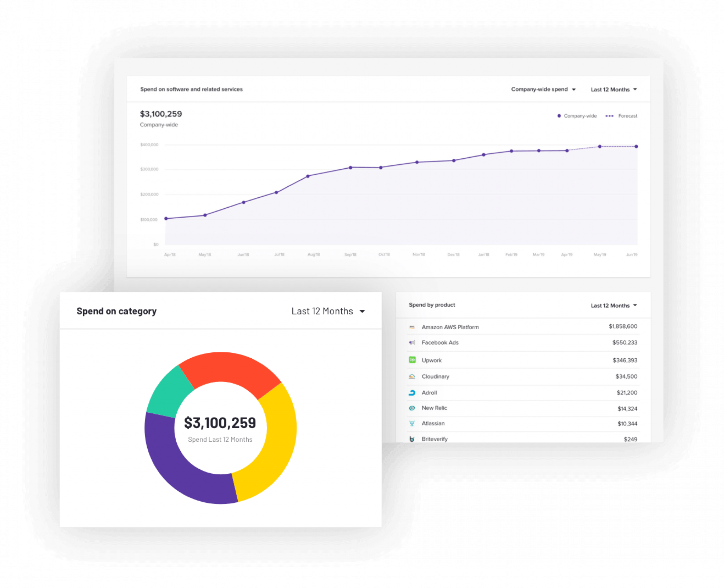Screen dimensions: 724x588
Task: Open the Amazon AWS Platform product row
Action: [450, 327]
